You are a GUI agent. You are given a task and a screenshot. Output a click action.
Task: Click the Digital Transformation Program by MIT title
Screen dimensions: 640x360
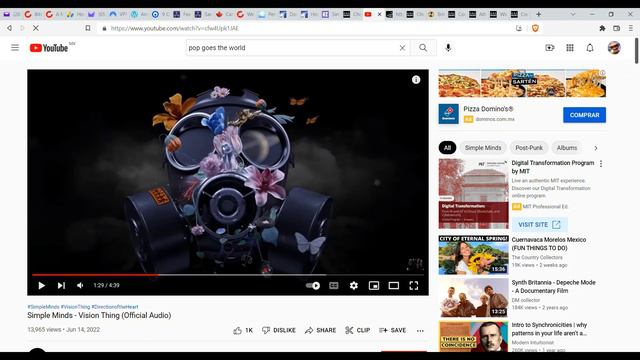click(x=553, y=167)
